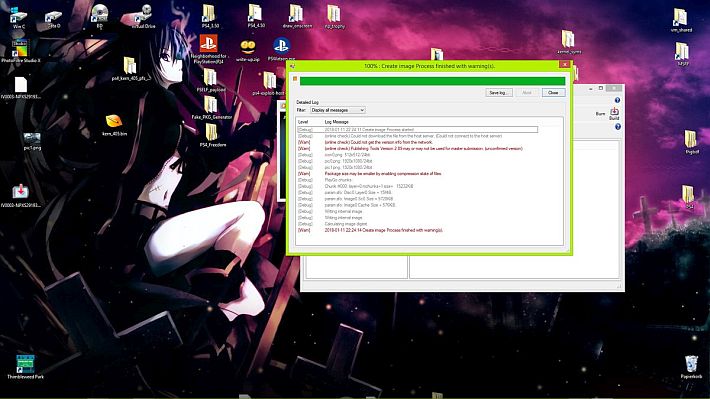Launch Neighborhood for PlayStation 4 shortcut

coord(208,49)
